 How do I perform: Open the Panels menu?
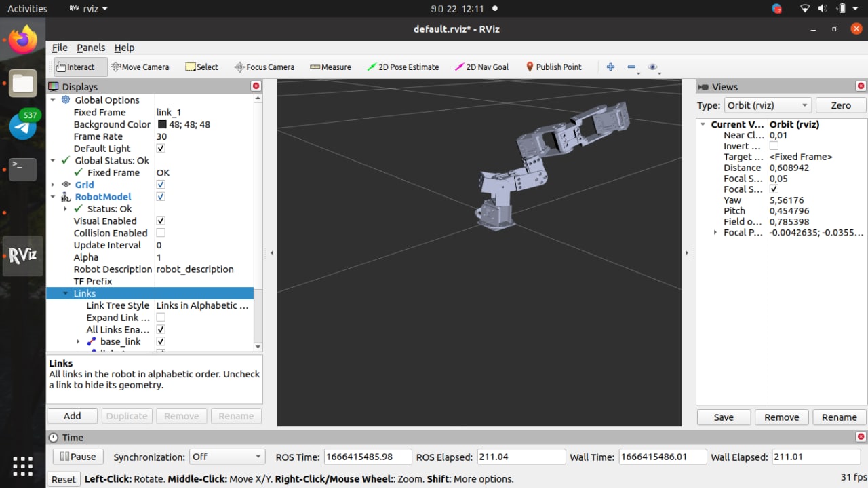tap(90, 48)
